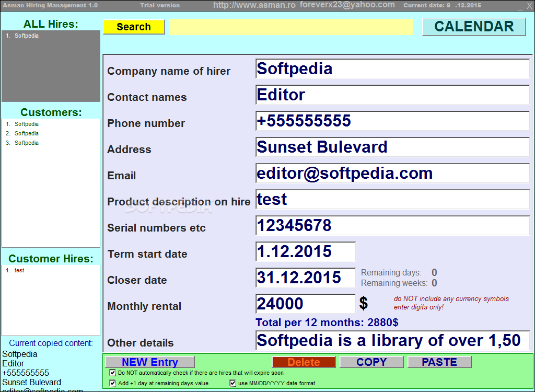Screen dimensions: 535x392
Task: Click the PASTE button
Action: click(439, 362)
